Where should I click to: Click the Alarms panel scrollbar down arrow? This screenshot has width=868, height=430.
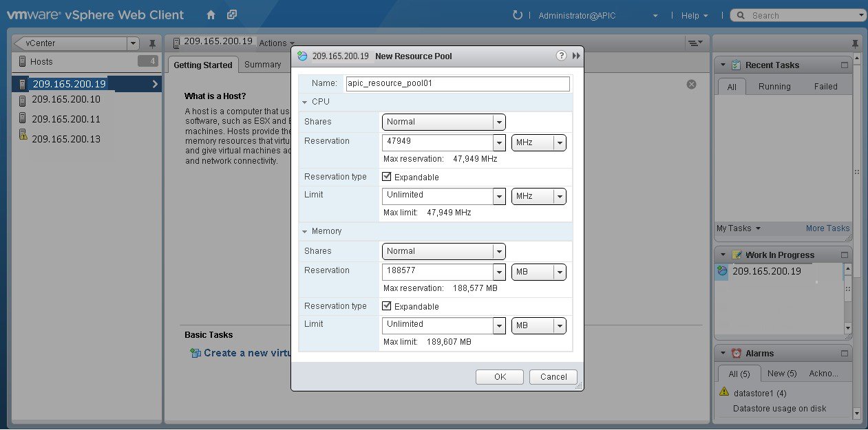pos(856,413)
